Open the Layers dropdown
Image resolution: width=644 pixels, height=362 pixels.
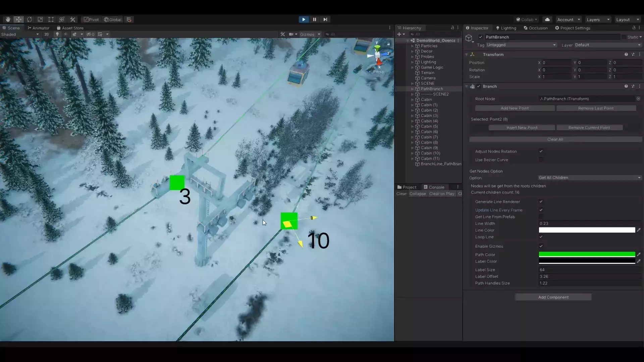[598, 19]
